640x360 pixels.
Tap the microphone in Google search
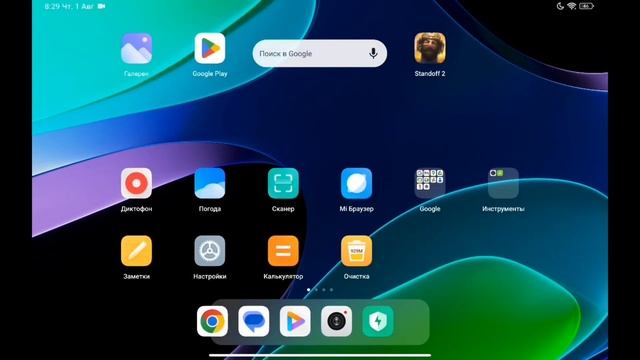tap(373, 53)
